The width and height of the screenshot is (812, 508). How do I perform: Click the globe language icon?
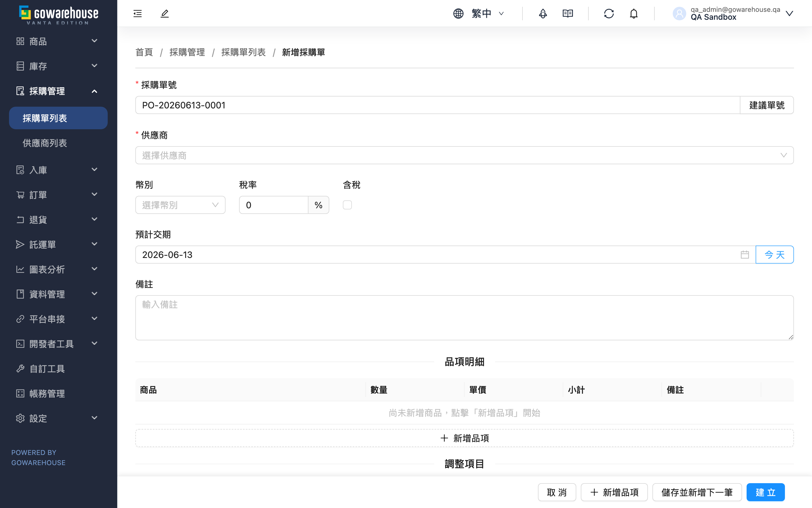(458, 14)
